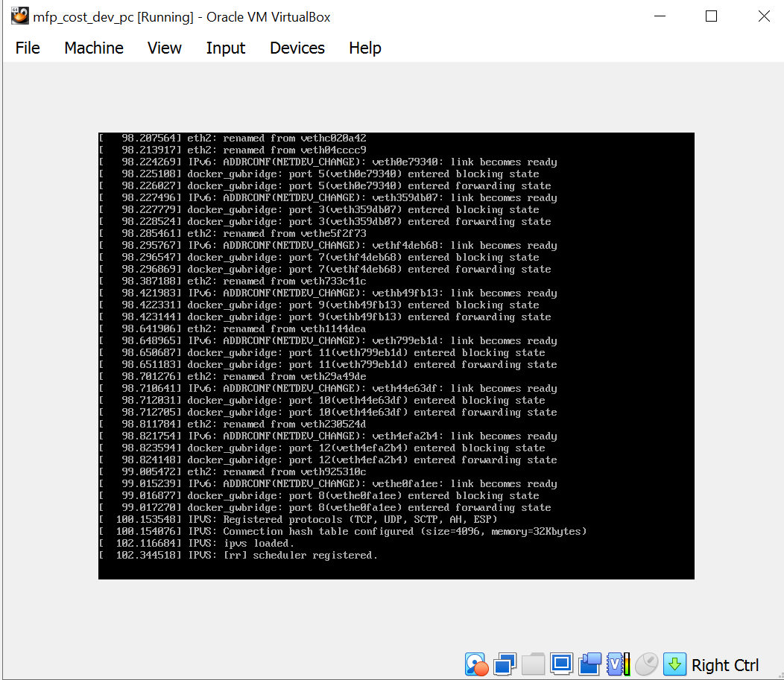
Task: Click 'IPVS: Registered protocols' console line
Action: click(298, 519)
